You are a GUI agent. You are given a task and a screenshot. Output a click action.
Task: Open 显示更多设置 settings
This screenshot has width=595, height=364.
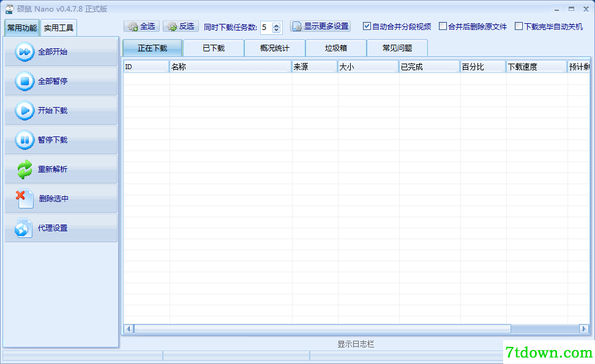(x=320, y=26)
